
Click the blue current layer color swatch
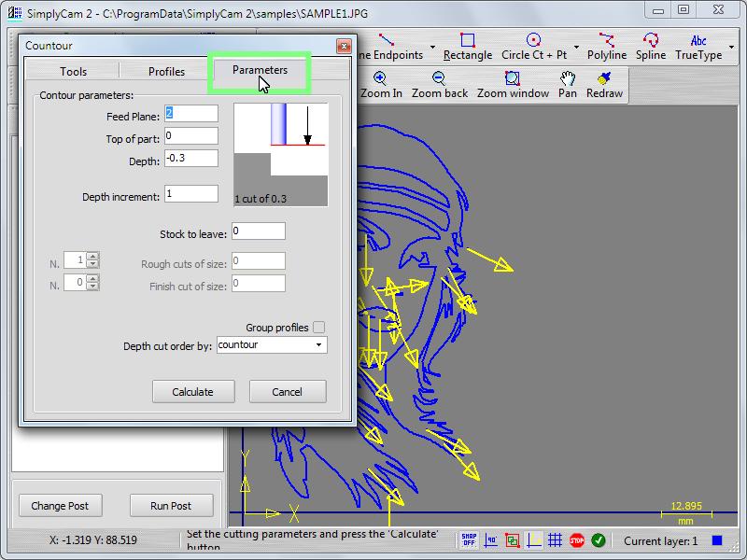pyautogui.click(x=716, y=540)
